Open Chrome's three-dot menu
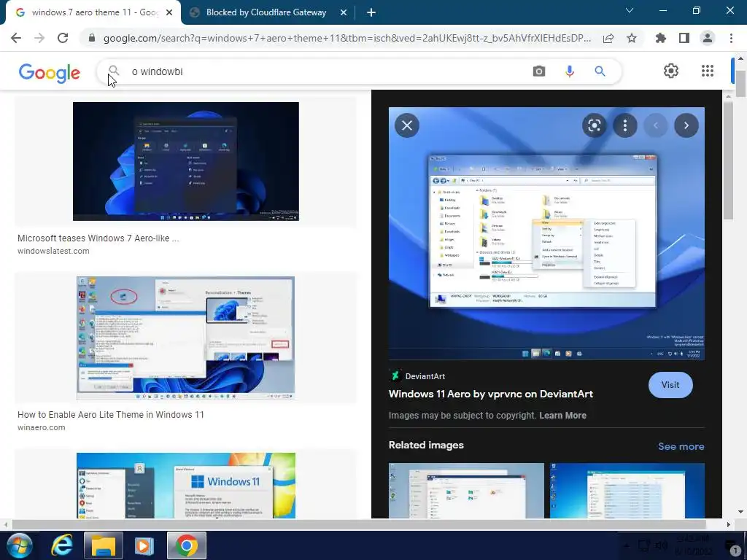The image size is (747, 560). point(731,38)
